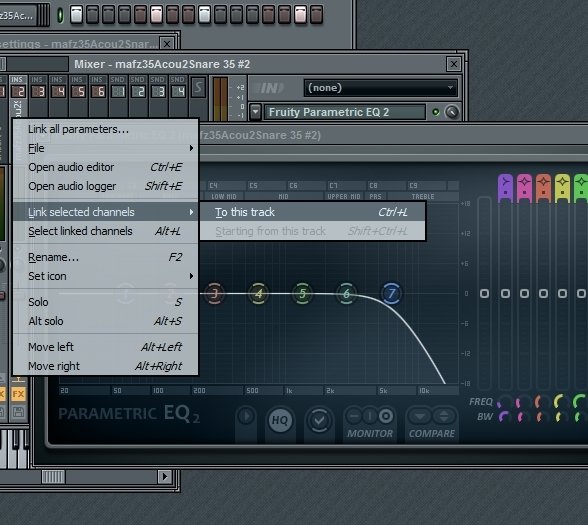
Task: Toggle the second step sequencer button
Action: click(x=92, y=14)
